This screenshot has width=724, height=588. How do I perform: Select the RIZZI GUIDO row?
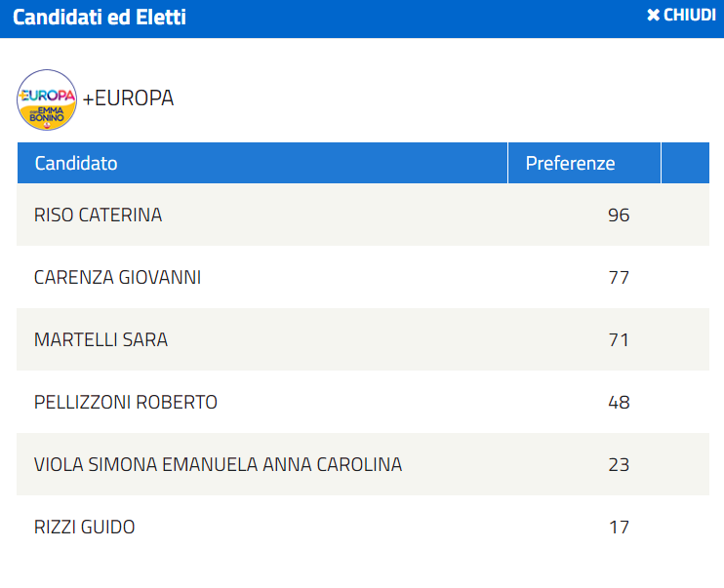pos(363,527)
